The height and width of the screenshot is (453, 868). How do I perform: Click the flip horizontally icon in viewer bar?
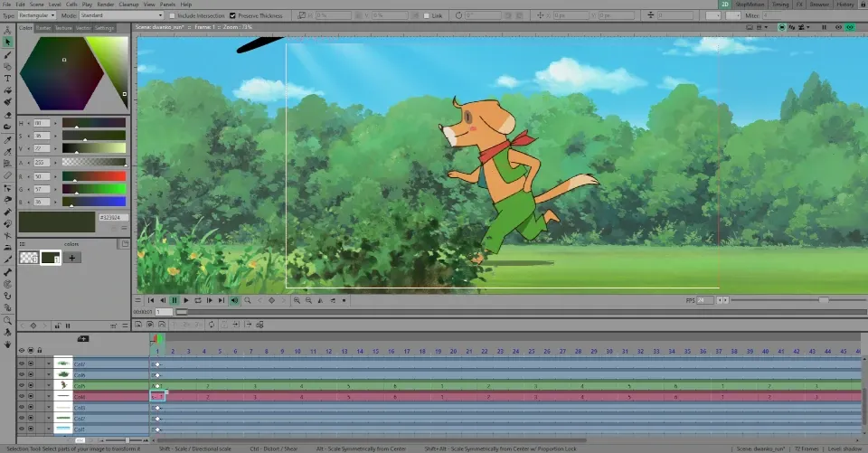tap(320, 300)
